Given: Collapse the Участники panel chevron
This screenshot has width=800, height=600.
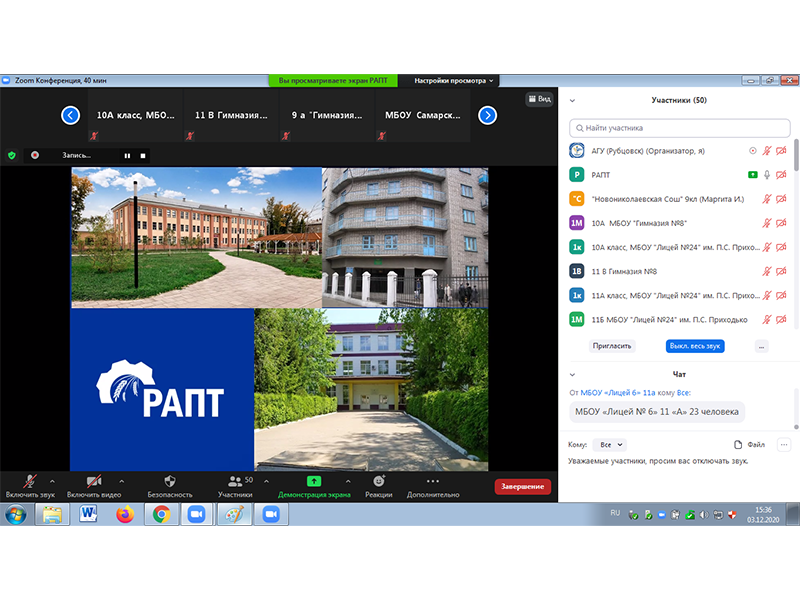Looking at the screenshot, I should (572, 101).
